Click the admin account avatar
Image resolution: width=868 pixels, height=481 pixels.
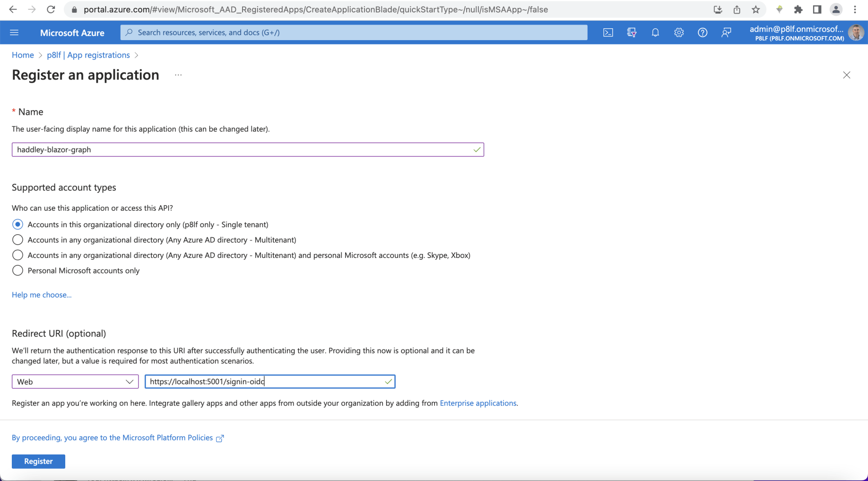tap(856, 32)
